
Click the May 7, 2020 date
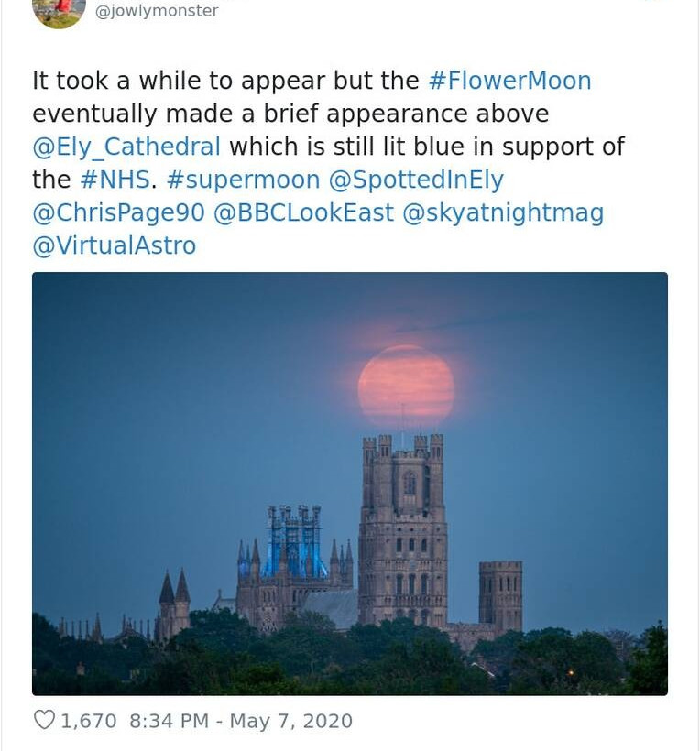click(290, 721)
